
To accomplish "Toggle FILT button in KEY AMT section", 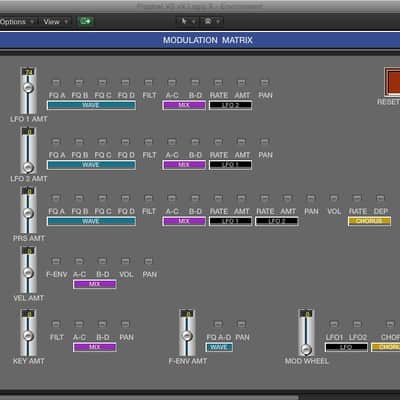I will [x=56, y=324].
